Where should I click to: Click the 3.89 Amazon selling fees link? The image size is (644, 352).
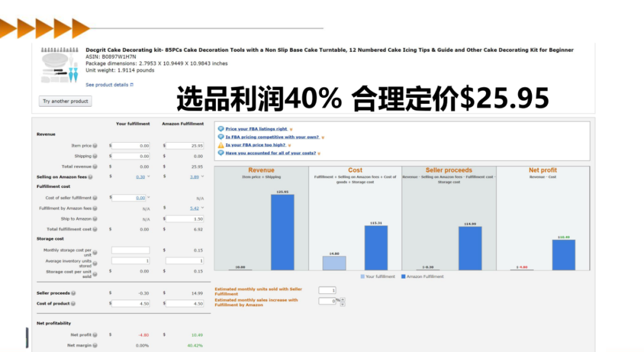pyautogui.click(x=194, y=177)
